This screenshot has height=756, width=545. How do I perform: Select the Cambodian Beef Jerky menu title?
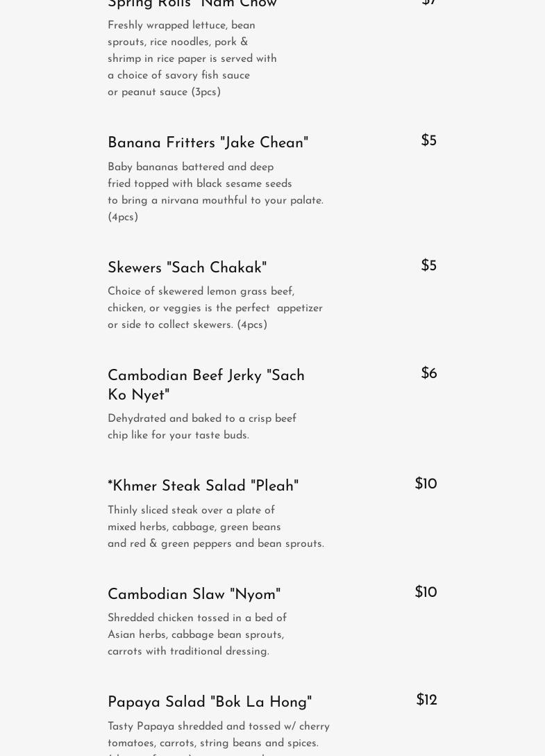pos(206,386)
